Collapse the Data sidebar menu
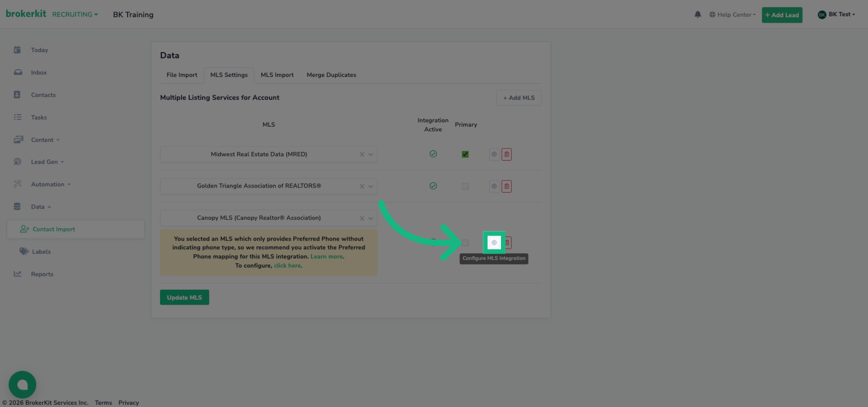 [x=41, y=207]
